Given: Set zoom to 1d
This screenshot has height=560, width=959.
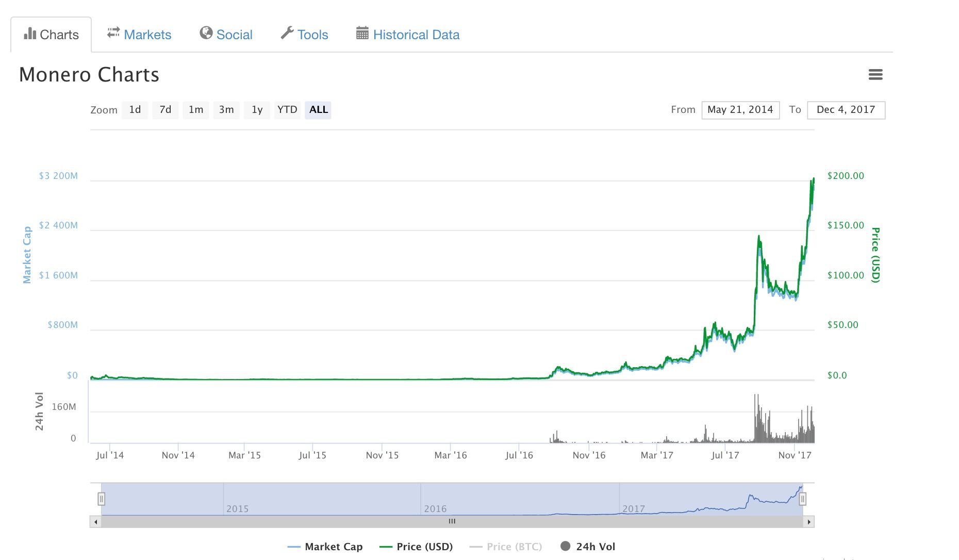Looking at the screenshot, I should point(135,110).
